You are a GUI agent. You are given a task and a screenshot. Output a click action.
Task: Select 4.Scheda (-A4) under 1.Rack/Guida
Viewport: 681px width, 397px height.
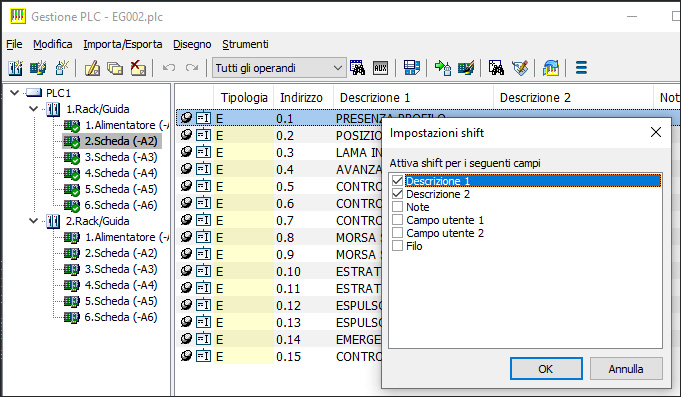pyautogui.click(x=121, y=173)
